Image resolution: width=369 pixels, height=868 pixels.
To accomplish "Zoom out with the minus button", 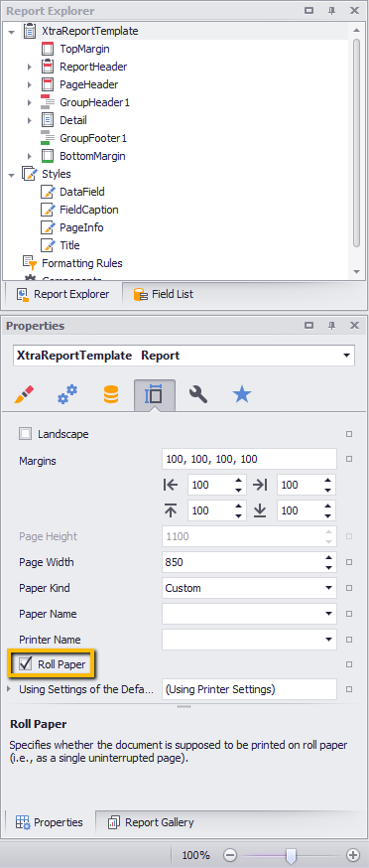I will coord(231,855).
